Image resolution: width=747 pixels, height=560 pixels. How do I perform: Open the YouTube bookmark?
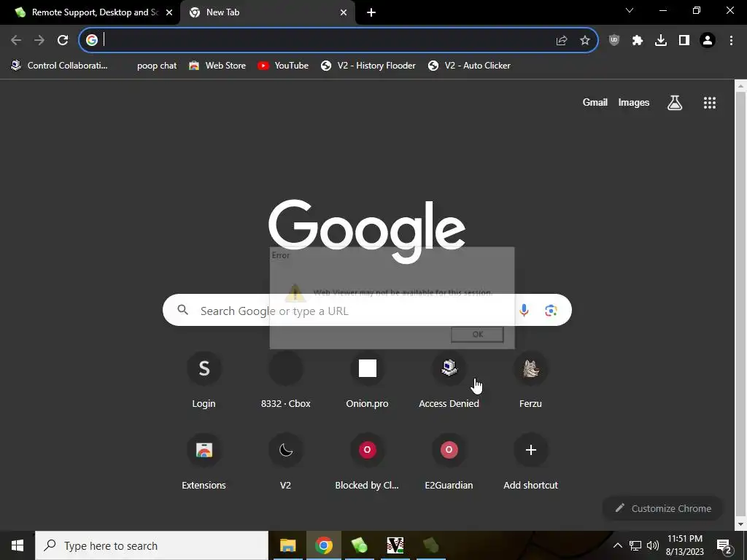(283, 66)
